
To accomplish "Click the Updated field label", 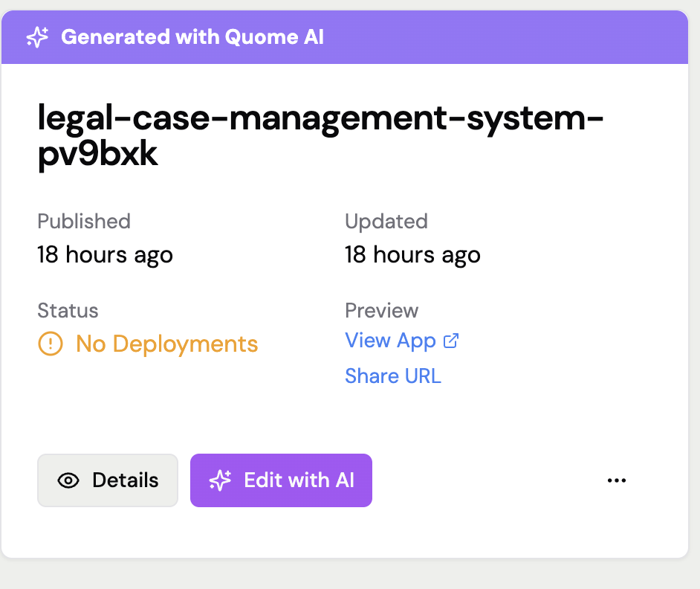I will pyautogui.click(x=386, y=222).
